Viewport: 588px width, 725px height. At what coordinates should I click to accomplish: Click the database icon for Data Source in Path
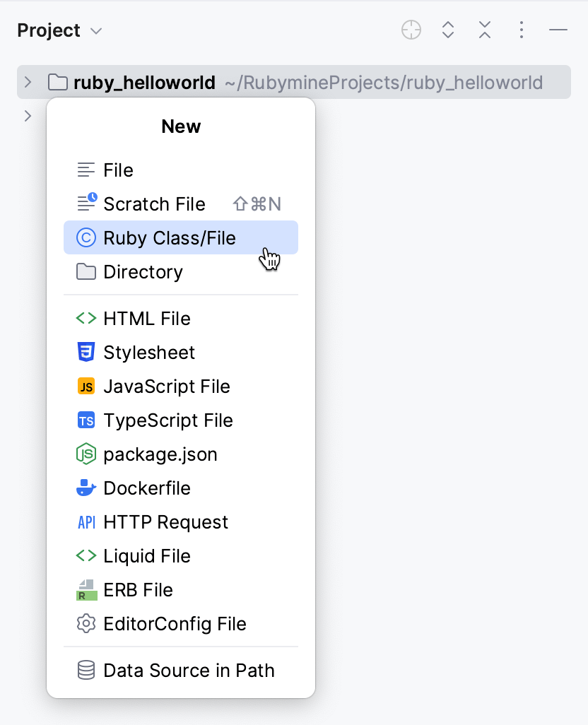86,671
